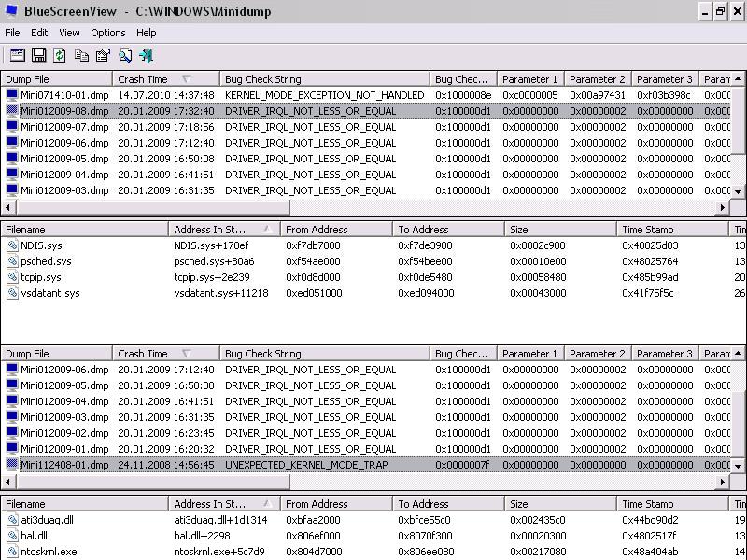Open the Edit menu
The height and width of the screenshot is (560, 747).
[x=39, y=33]
